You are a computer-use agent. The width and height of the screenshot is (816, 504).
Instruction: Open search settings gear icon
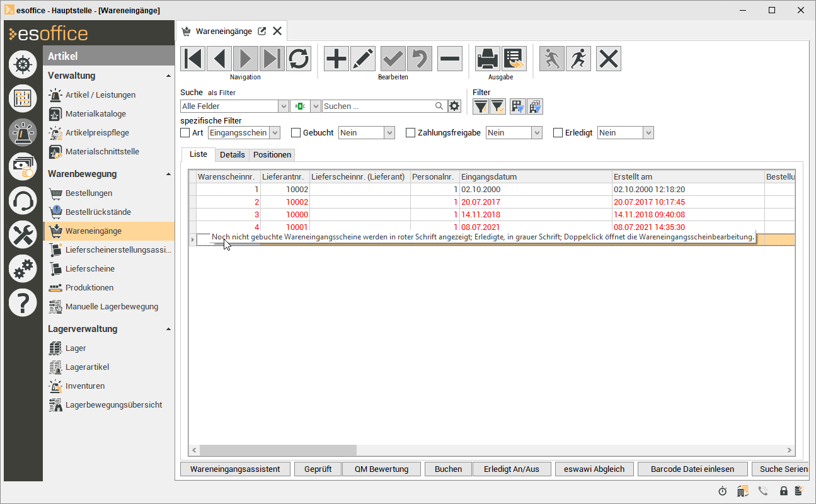(x=454, y=106)
